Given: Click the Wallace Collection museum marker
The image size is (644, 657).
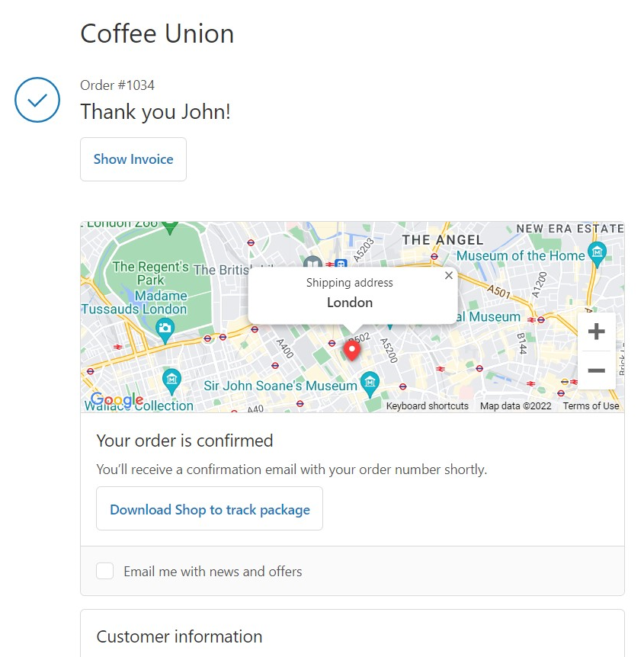Looking at the screenshot, I should [172, 378].
